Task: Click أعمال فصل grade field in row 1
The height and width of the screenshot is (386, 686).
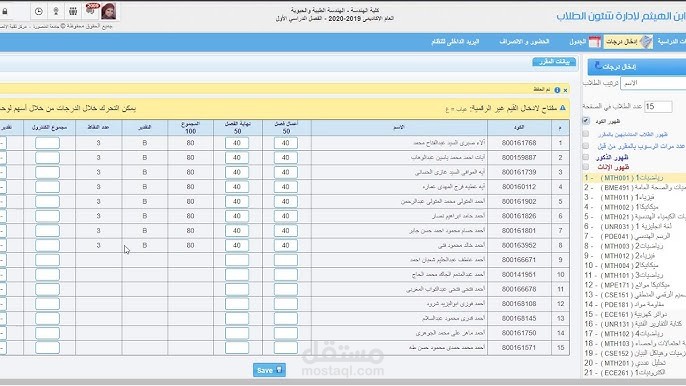Action: click(286, 143)
